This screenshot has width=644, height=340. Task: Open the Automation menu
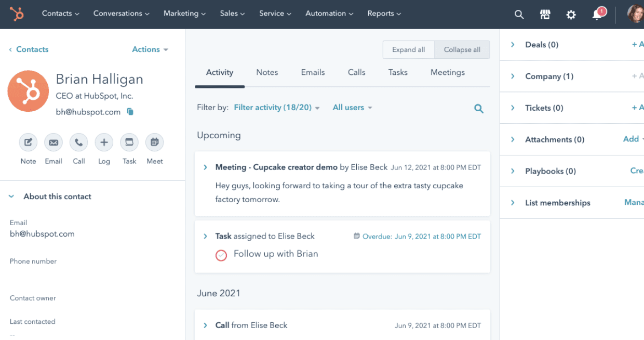330,14
